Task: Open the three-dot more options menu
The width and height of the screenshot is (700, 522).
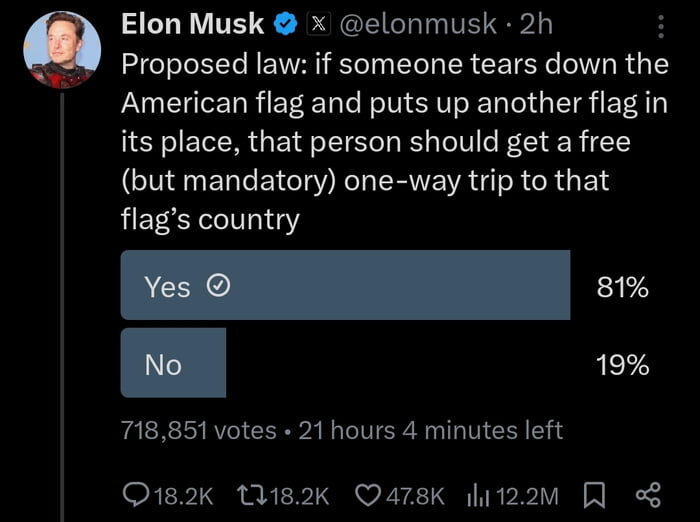Action: pyautogui.click(x=661, y=26)
